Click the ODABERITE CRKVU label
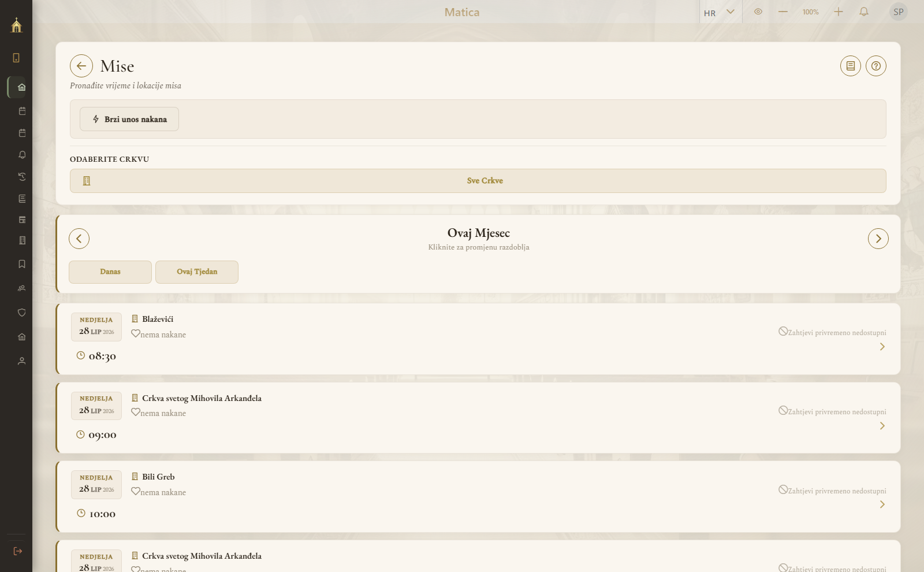924x572 pixels. click(x=110, y=159)
